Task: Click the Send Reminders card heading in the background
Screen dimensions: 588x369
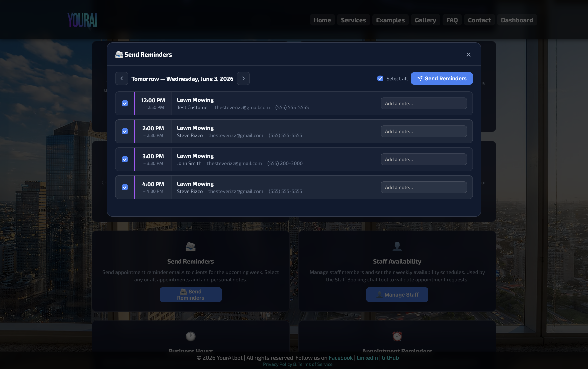Action: coord(191,261)
